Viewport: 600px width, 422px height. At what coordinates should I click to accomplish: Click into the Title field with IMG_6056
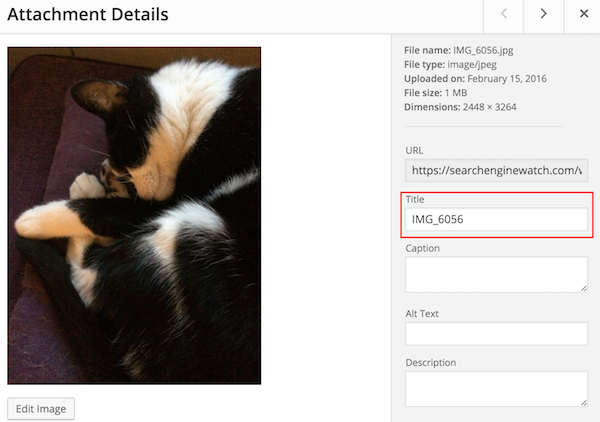click(x=496, y=219)
